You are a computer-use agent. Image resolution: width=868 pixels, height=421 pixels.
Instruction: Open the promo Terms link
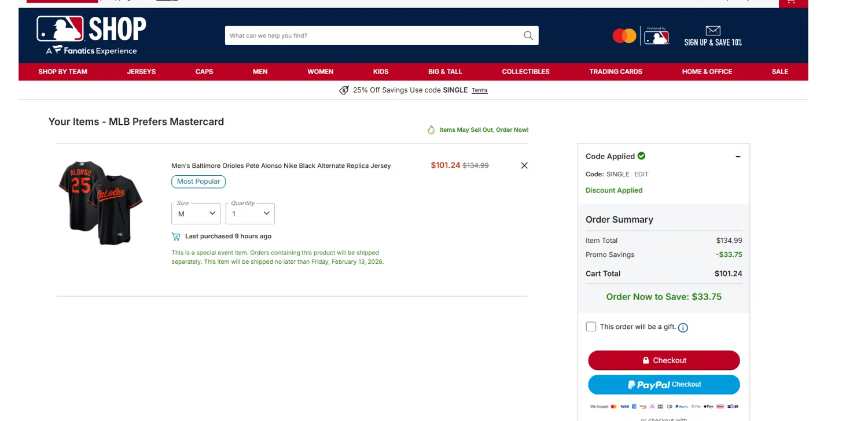480,90
